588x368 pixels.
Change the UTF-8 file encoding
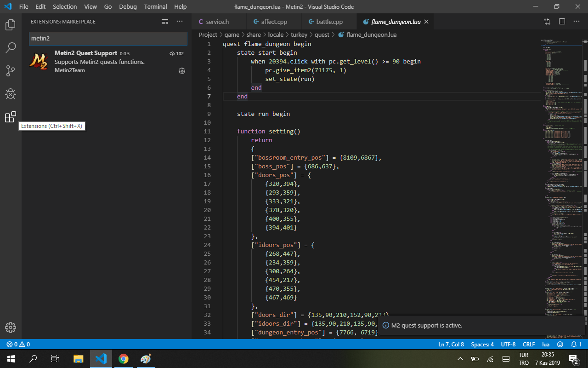[508, 344]
